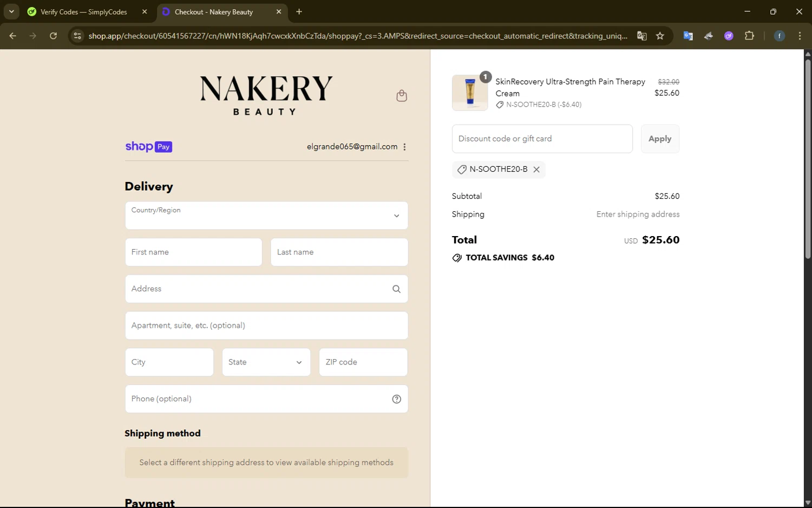Viewport: 812px width, 508px height.
Task: Click the page vertical scrollbar
Action: pos(808,158)
